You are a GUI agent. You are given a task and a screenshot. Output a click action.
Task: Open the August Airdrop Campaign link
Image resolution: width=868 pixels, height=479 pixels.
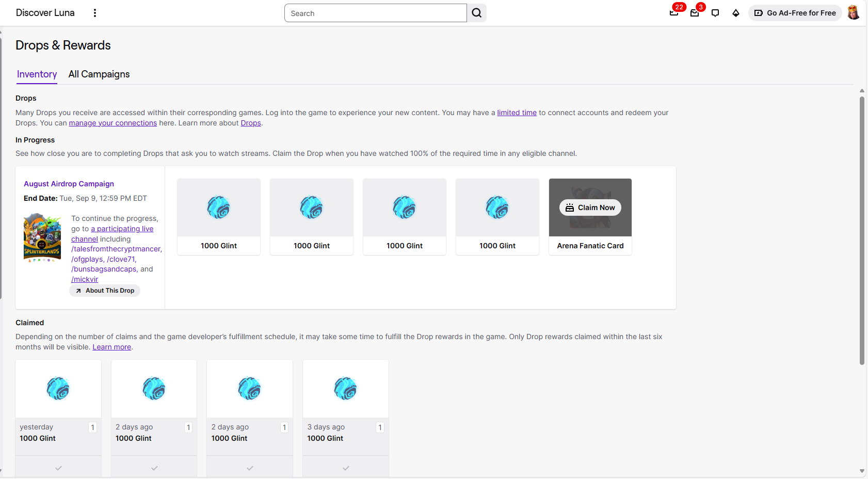tap(69, 184)
